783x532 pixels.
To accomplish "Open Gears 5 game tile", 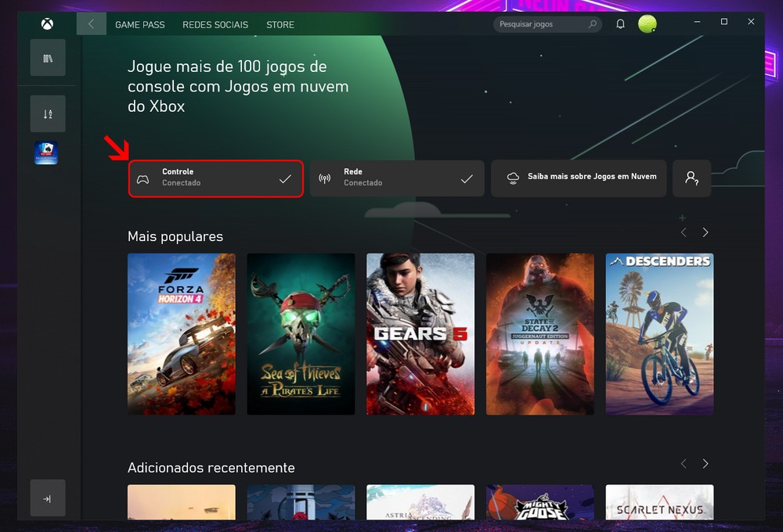I will 420,334.
